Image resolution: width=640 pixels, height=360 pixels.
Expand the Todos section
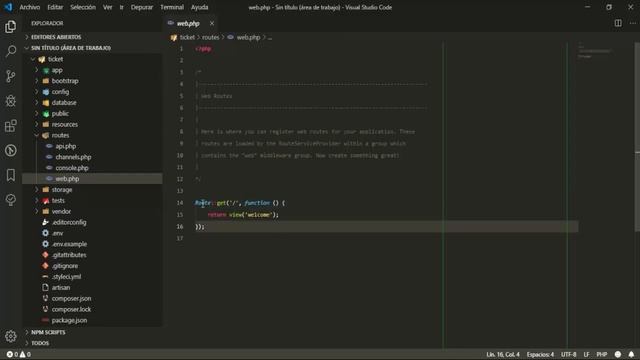tap(40, 343)
